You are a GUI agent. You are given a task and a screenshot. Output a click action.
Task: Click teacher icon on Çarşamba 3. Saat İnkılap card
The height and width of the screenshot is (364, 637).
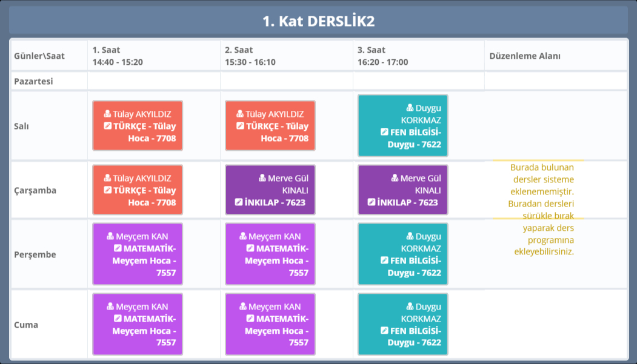[395, 178]
